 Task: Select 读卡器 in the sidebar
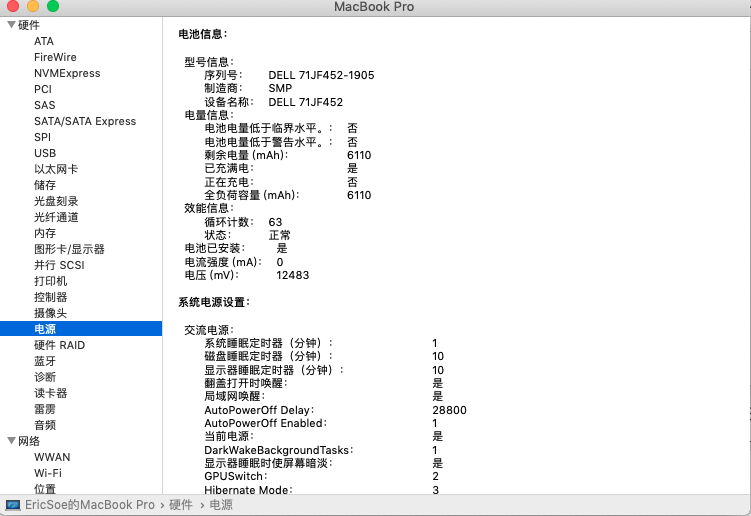click(50, 393)
